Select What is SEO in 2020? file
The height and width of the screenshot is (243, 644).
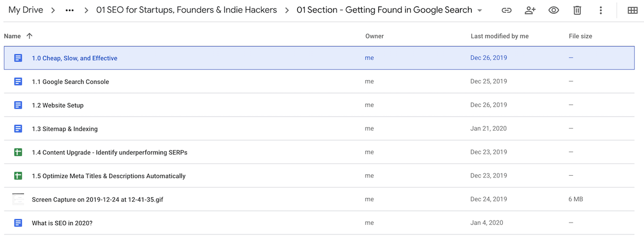tap(62, 223)
